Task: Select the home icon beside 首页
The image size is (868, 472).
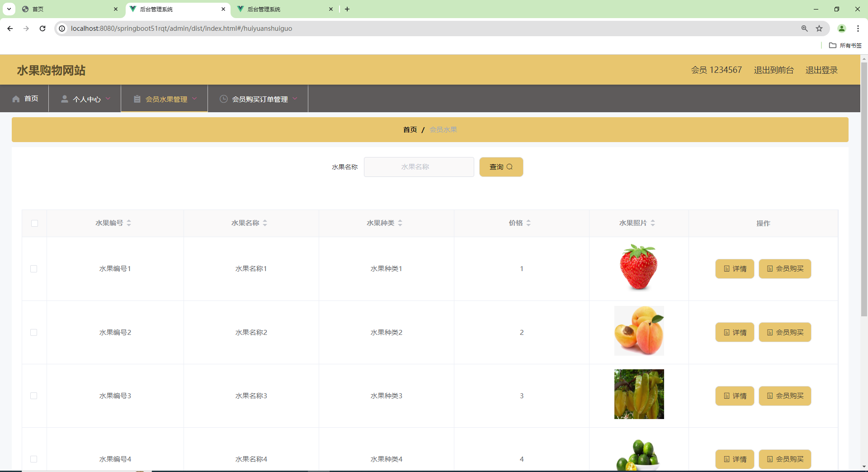Action: pyautogui.click(x=16, y=99)
